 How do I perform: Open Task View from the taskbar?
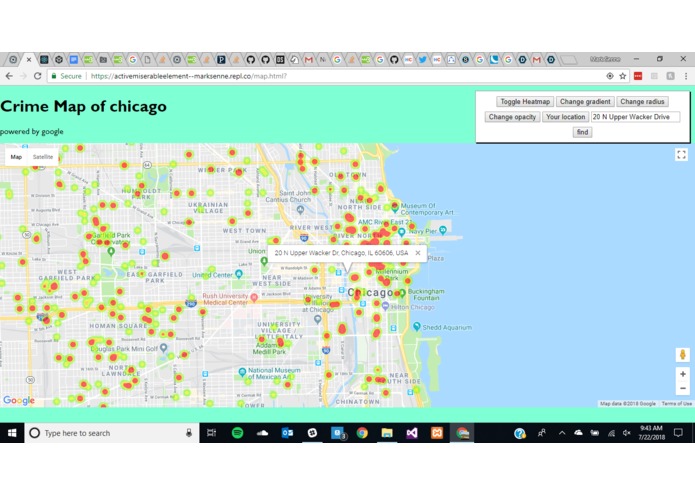coord(211,433)
